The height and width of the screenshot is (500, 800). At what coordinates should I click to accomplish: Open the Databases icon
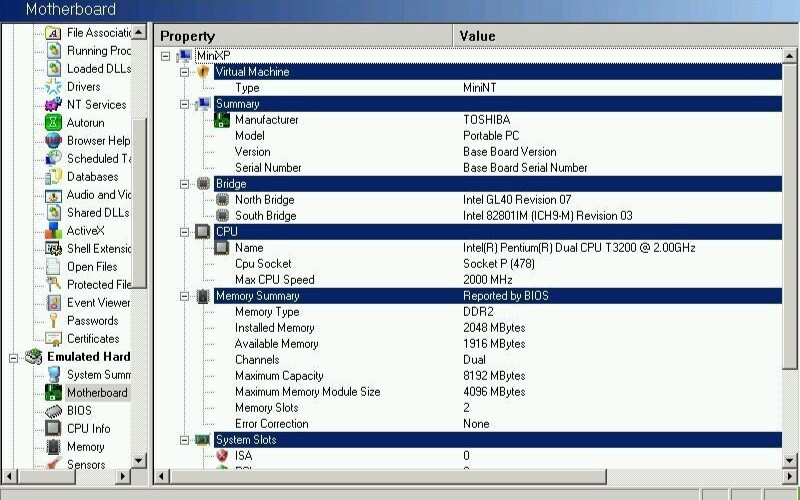pyautogui.click(x=53, y=177)
